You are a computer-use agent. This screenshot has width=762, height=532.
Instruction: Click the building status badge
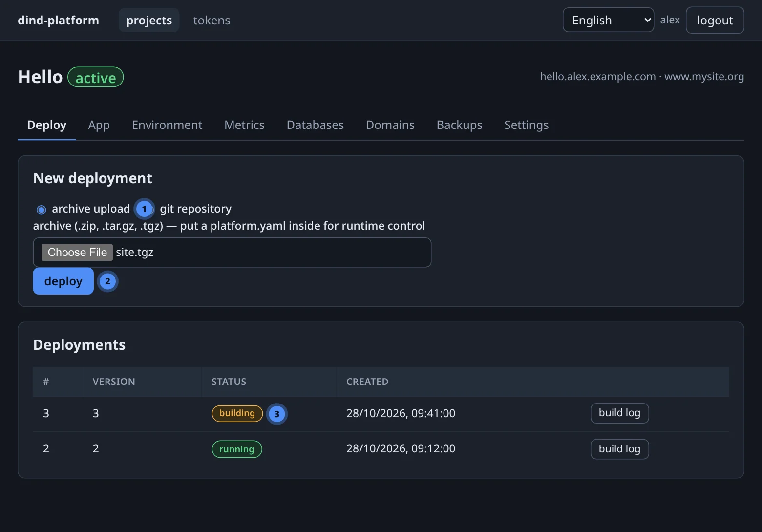237,413
